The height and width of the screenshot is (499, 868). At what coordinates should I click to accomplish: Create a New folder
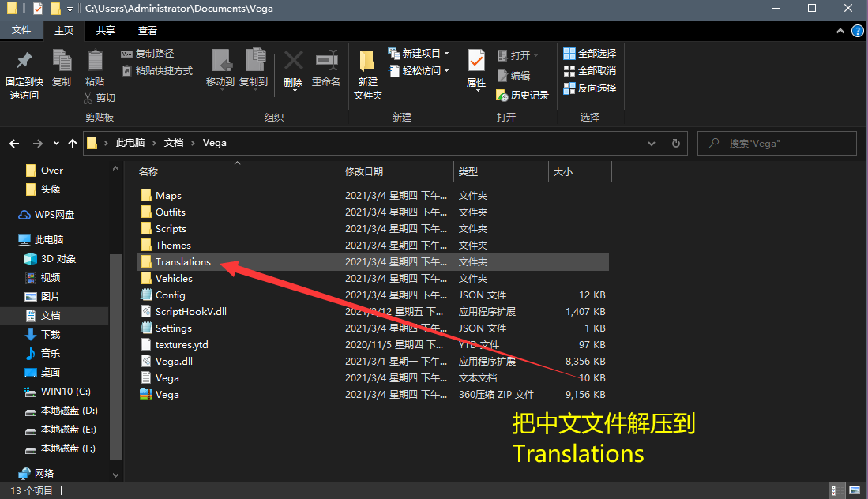click(x=367, y=75)
